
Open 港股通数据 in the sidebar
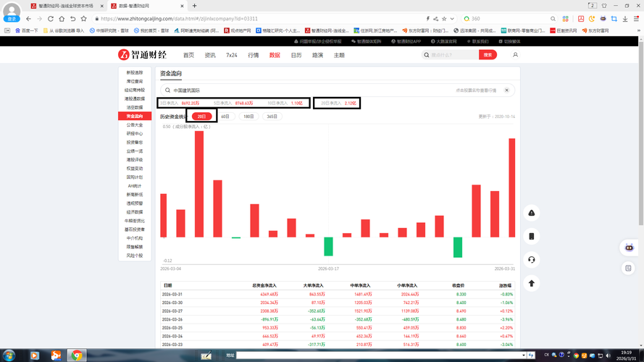pos(135,98)
